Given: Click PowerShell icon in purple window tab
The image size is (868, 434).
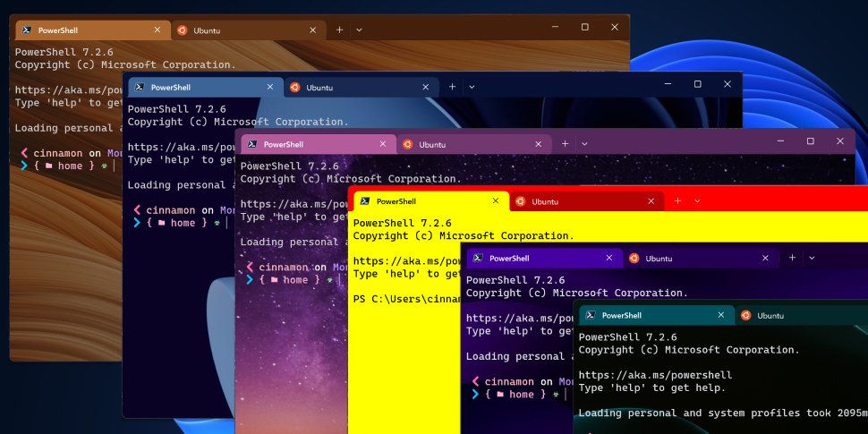Looking at the screenshot, I should (478, 258).
